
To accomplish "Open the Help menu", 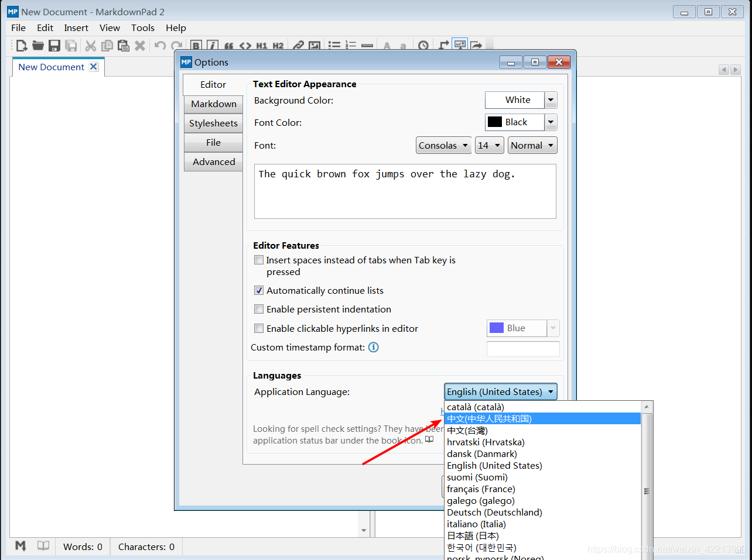I will pyautogui.click(x=176, y=28).
